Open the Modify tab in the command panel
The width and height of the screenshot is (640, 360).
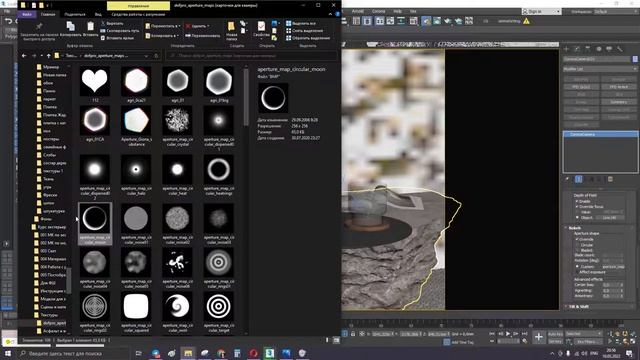[577, 49]
